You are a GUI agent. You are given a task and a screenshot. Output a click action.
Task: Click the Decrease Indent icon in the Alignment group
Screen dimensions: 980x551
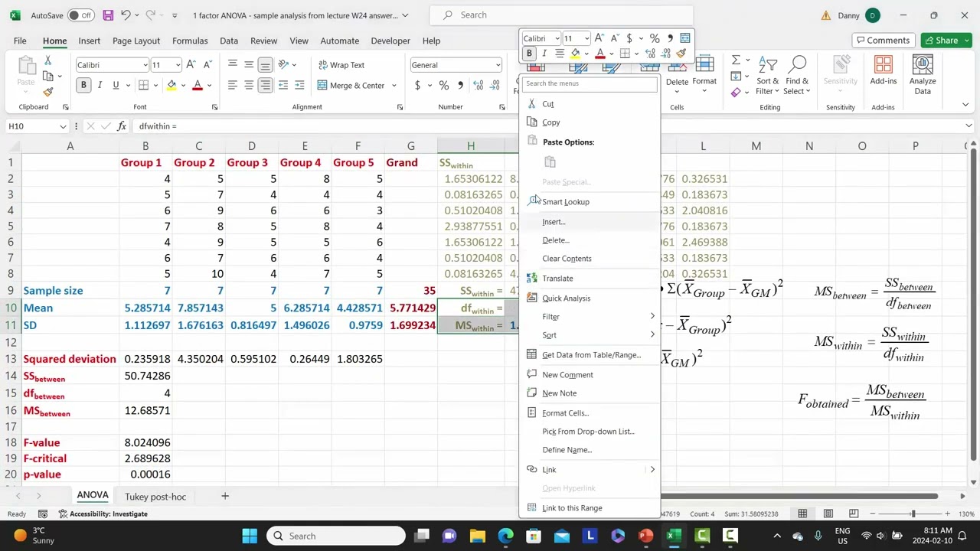pyautogui.click(x=283, y=85)
